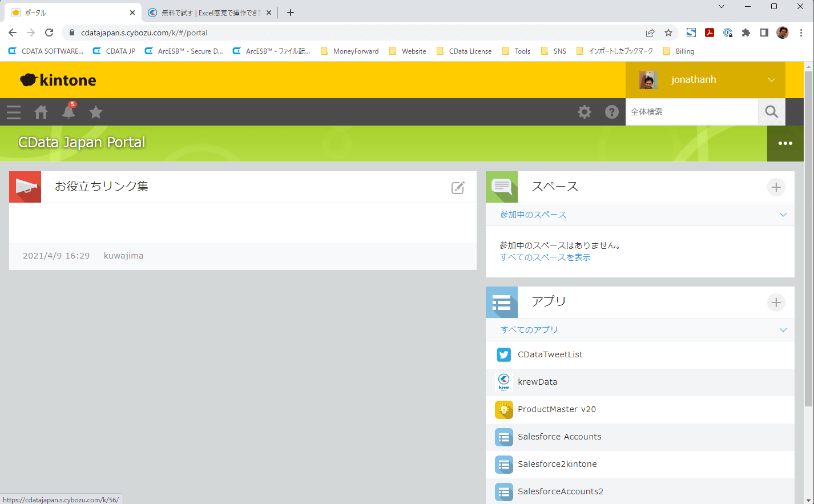Image resolution: width=814 pixels, height=504 pixels.
Task: Go to kintone home icon
Action: (x=41, y=112)
